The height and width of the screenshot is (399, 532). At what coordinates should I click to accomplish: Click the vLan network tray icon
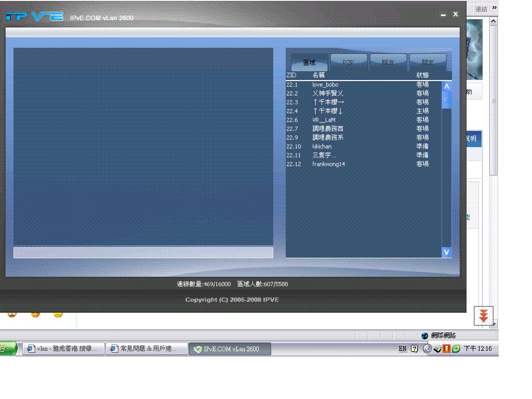[437, 349]
